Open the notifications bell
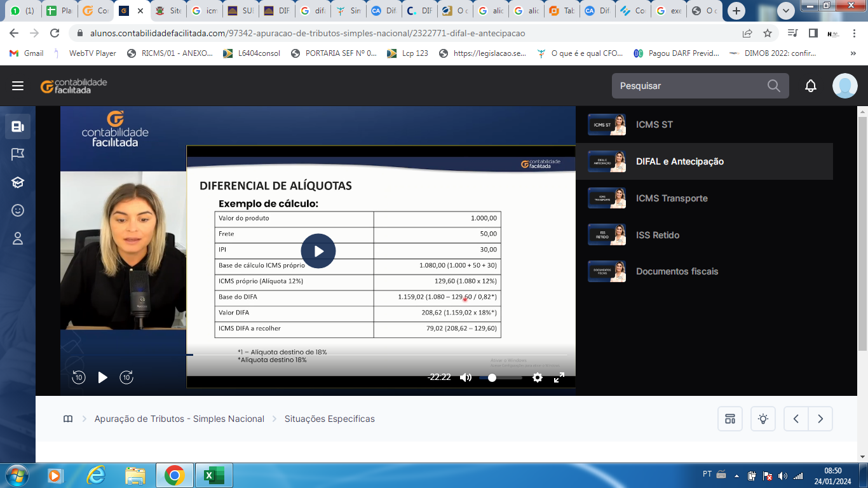 811,86
